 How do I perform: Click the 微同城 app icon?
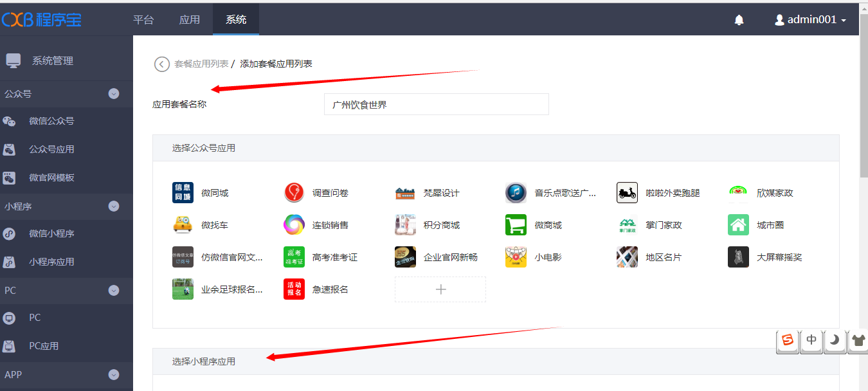pos(183,193)
